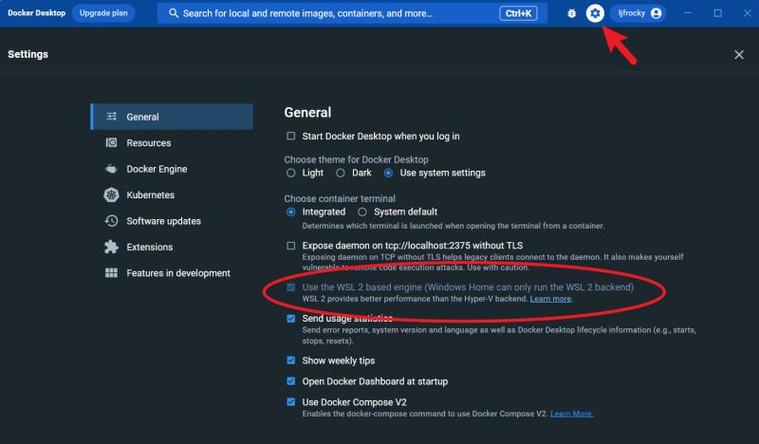Uncheck Send usage statistics
The width and height of the screenshot is (759, 444).
[x=290, y=319]
